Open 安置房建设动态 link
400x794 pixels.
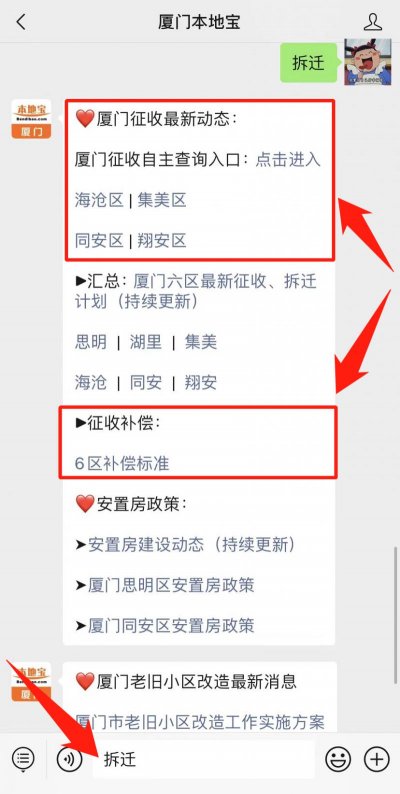192,544
